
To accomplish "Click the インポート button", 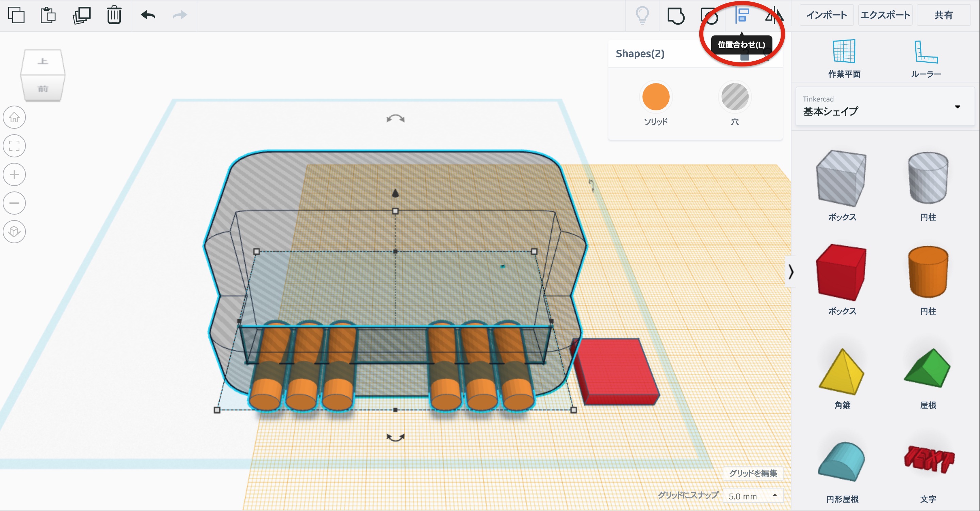I will click(x=826, y=15).
